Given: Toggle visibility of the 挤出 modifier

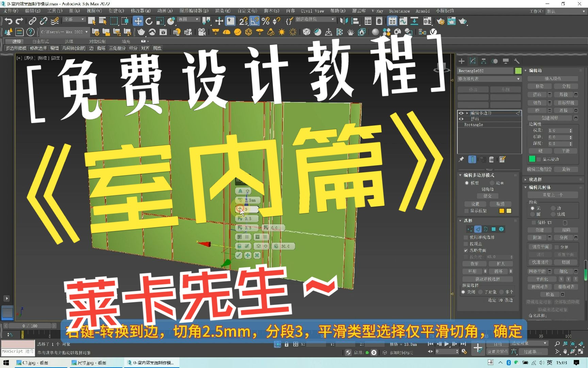Looking at the screenshot, I should coord(461,119).
